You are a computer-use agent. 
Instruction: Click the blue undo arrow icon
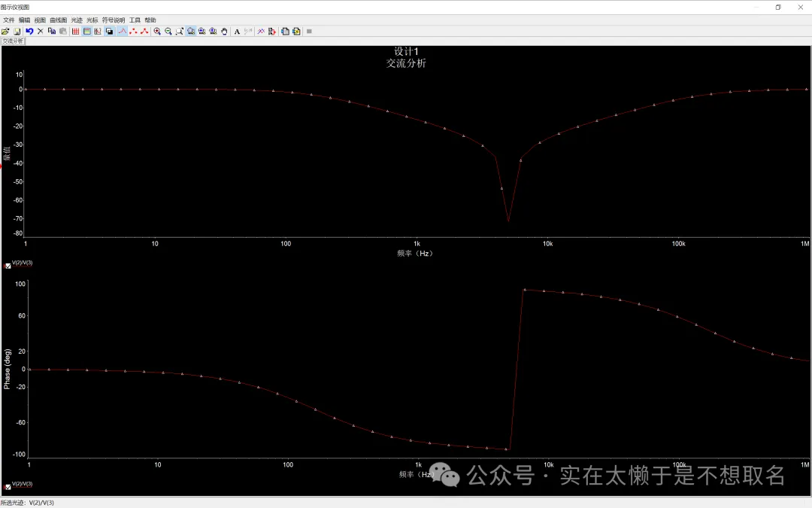point(29,32)
